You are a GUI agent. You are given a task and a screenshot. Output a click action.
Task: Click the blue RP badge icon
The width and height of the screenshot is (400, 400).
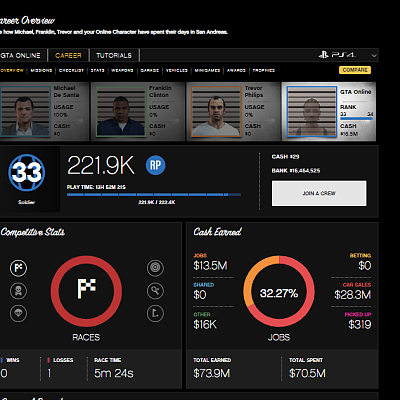(155, 165)
